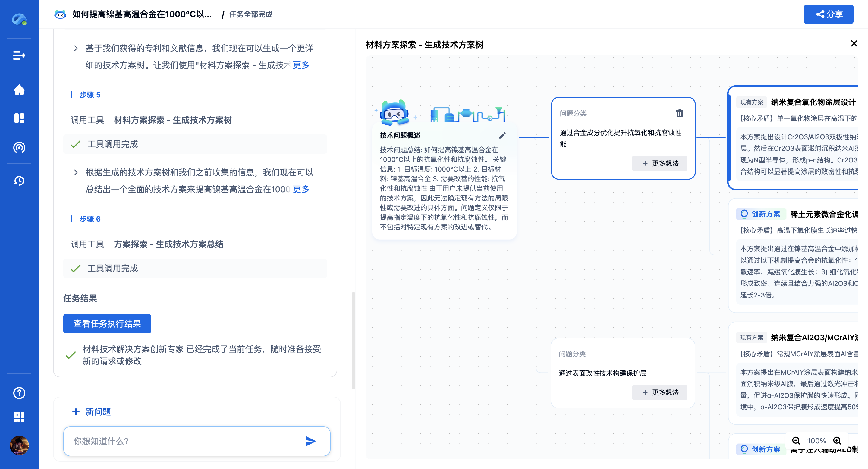868x469 pixels.
Task: Edit 技术问题概述 with pencil icon
Action: pyautogui.click(x=502, y=135)
